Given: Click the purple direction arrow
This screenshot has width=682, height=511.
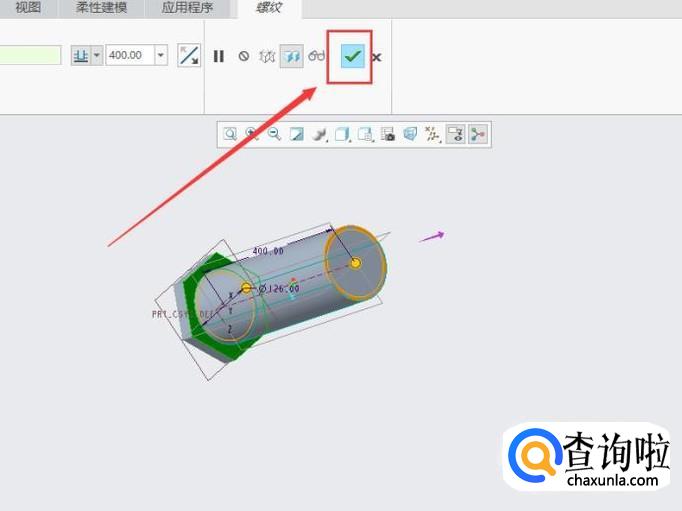Looking at the screenshot, I should 431,237.
